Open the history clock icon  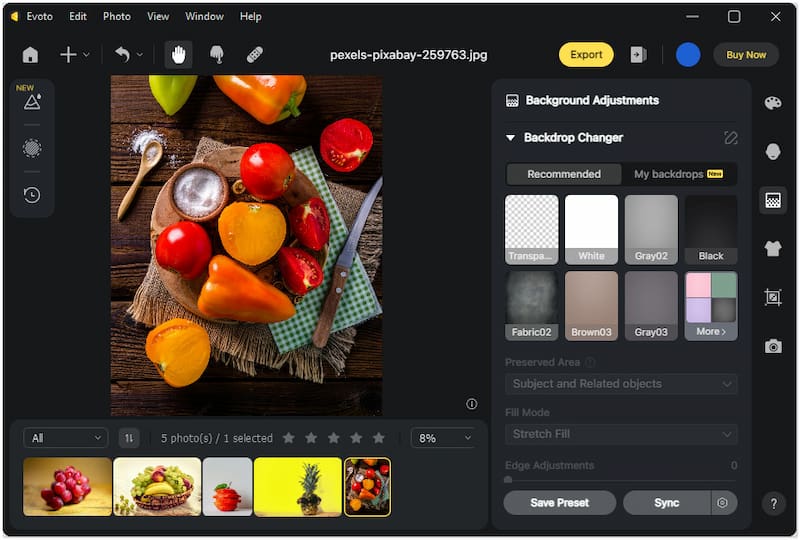click(32, 195)
